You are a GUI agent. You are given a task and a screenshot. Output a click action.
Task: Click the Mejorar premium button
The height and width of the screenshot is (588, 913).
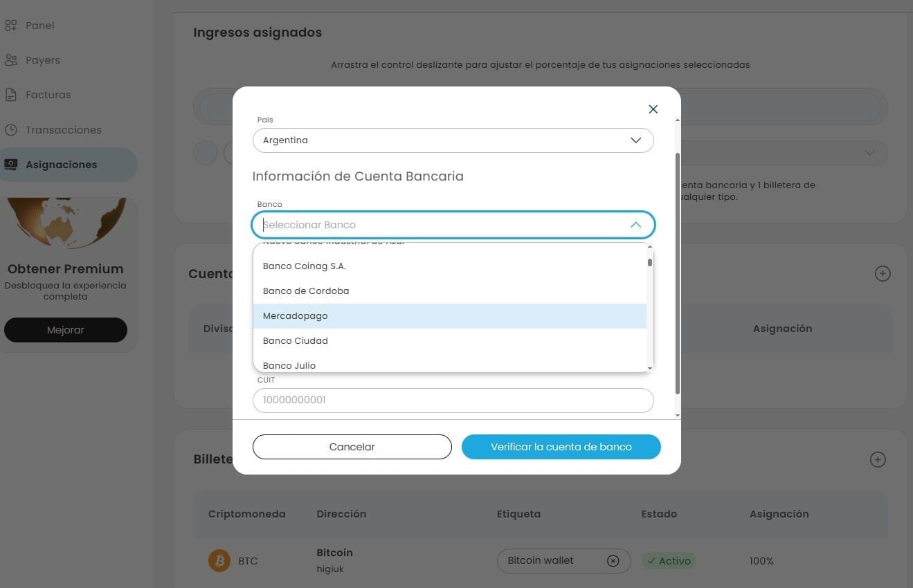point(66,330)
